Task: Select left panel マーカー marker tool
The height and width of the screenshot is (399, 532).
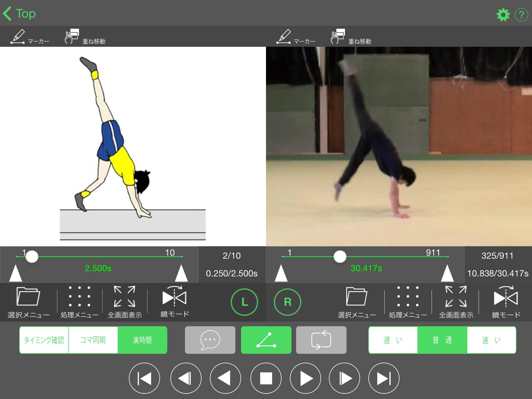Action: click(30, 37)
